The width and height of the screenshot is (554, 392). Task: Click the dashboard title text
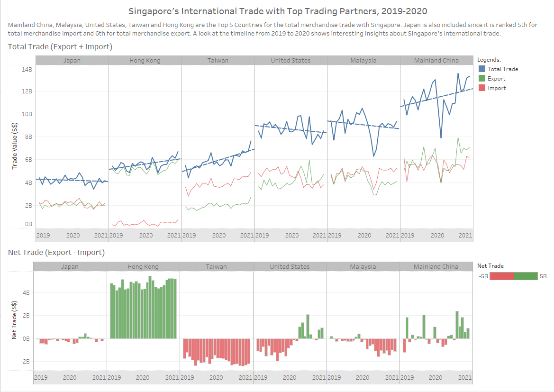(x=277, y=11)
